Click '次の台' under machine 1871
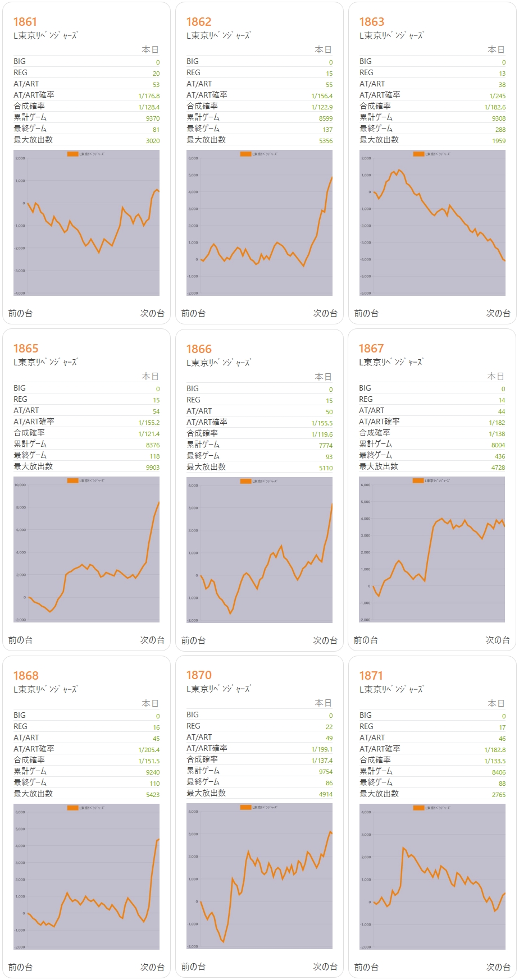Screen dimensions: 519x980 click(x=498, y=967)
